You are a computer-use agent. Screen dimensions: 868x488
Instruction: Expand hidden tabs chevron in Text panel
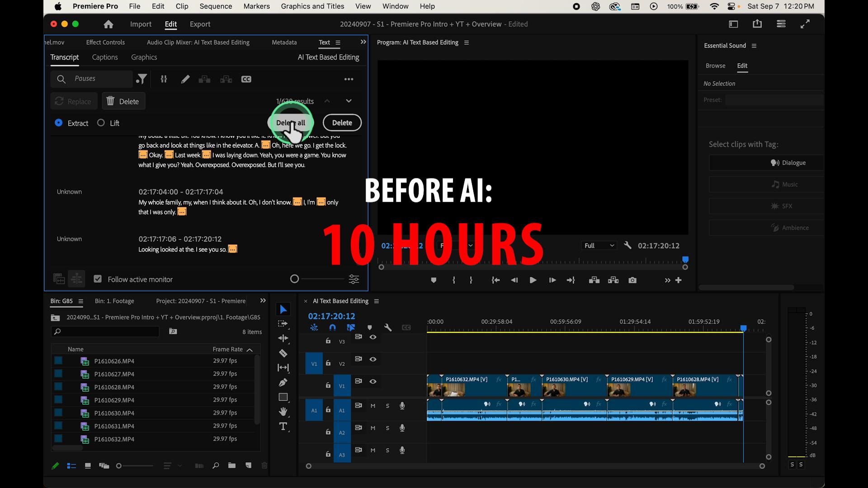tap(363, 42)
